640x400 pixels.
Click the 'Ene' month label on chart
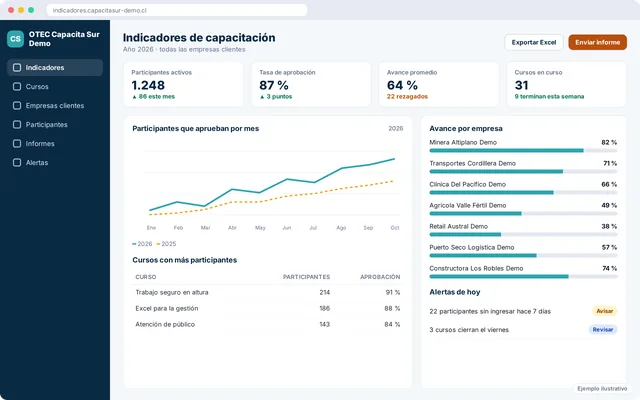tap(151, 228)
